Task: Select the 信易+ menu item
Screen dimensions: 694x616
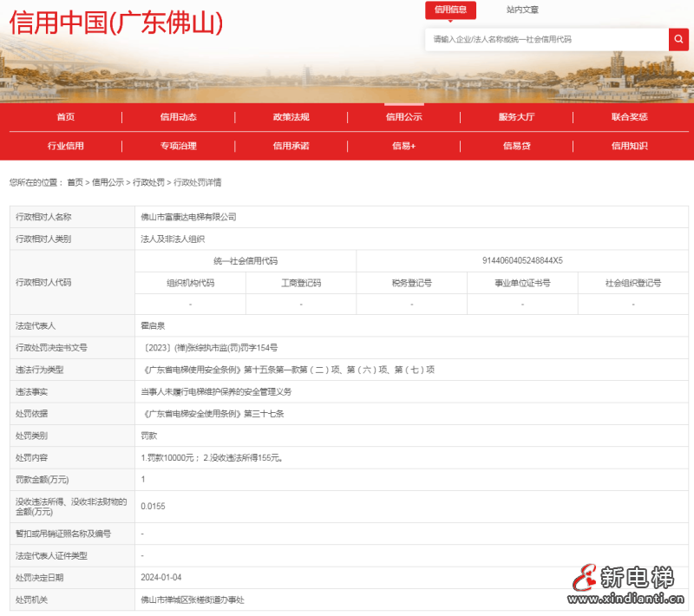Action: [403, 146]
